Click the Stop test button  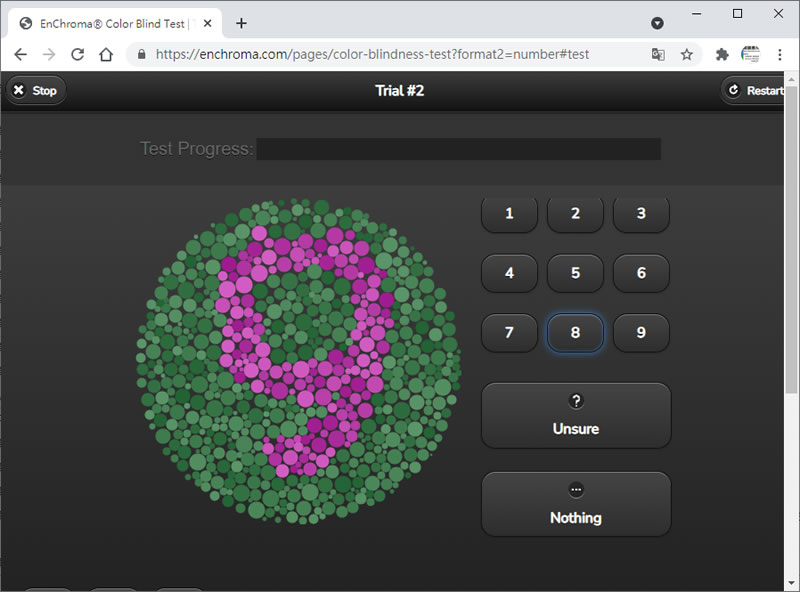coord(35,91)
